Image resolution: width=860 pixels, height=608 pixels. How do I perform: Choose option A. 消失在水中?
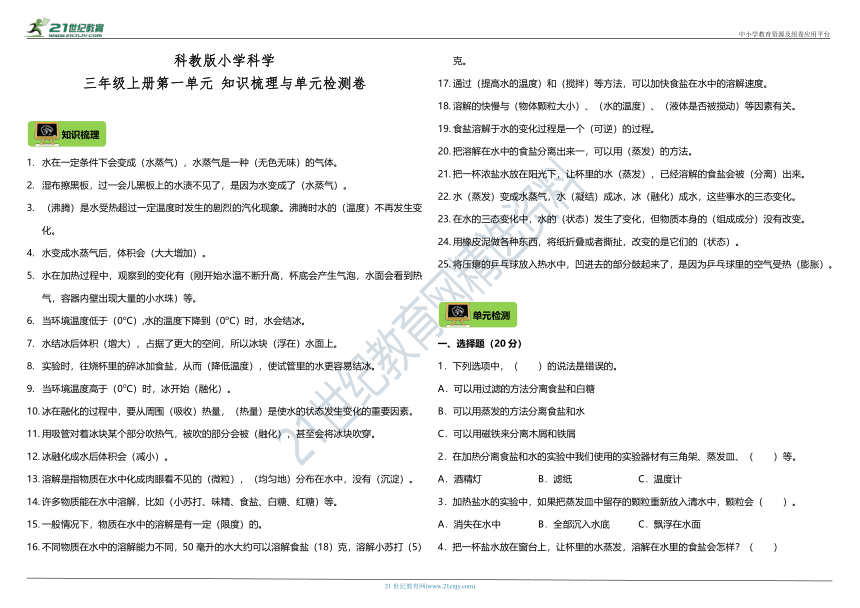point(469,525)
